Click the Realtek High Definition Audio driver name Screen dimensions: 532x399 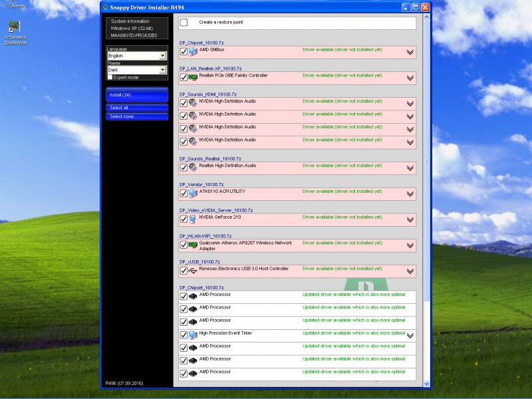[x=227, y=166]
